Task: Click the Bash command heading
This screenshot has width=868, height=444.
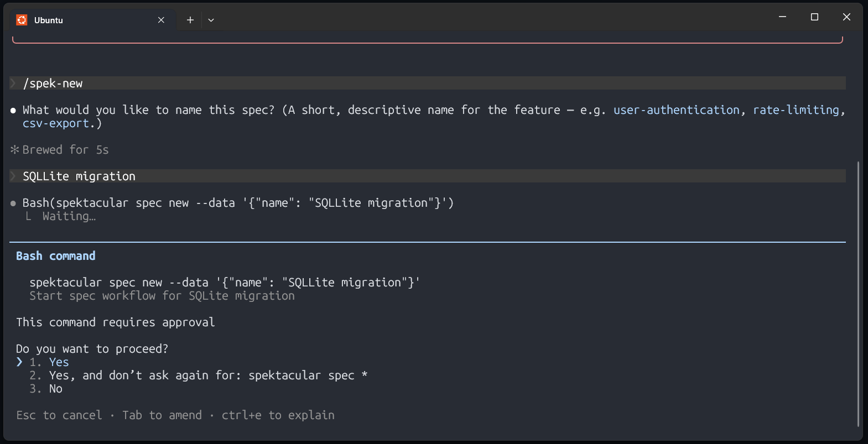Action: click(x=56, y=256)
